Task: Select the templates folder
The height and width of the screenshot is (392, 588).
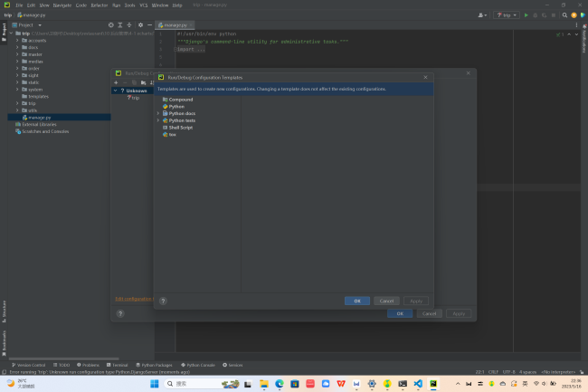Action: point(35,96)
